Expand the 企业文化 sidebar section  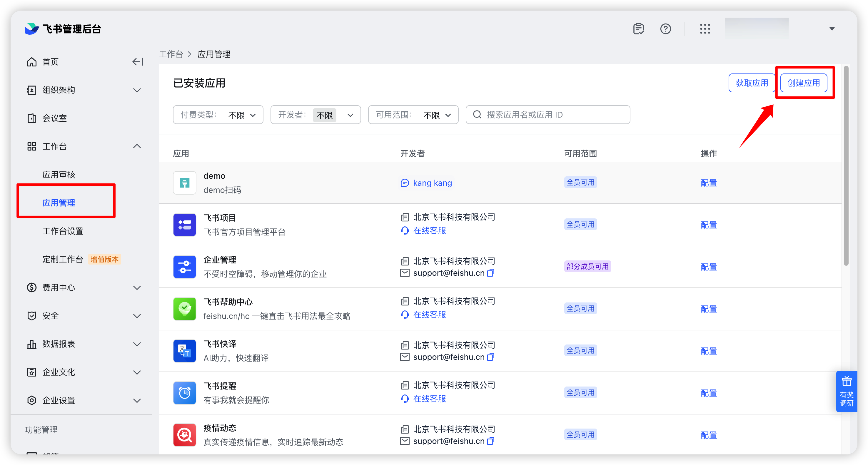(137, 372)
